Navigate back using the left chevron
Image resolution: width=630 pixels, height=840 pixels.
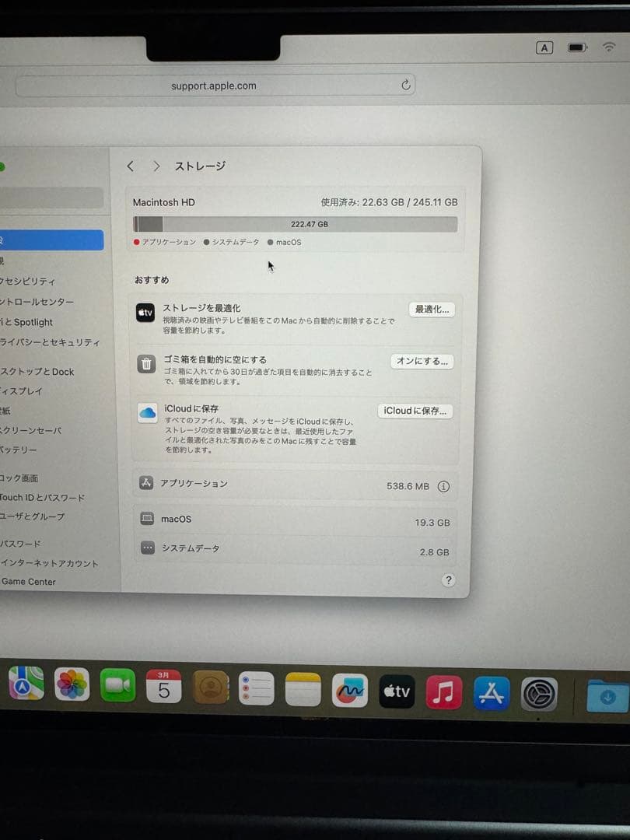(130, 166)
